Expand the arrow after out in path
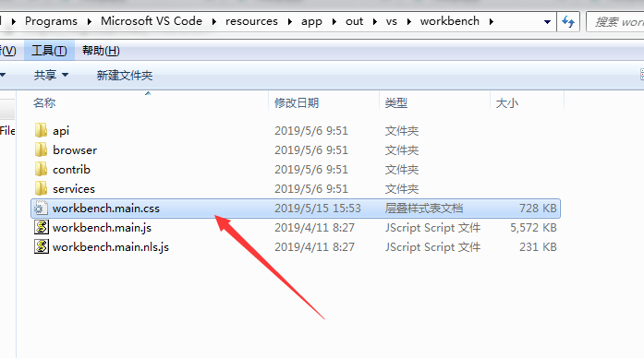The width and height of the screenshot is (644, 358). (x=374, y=22)
